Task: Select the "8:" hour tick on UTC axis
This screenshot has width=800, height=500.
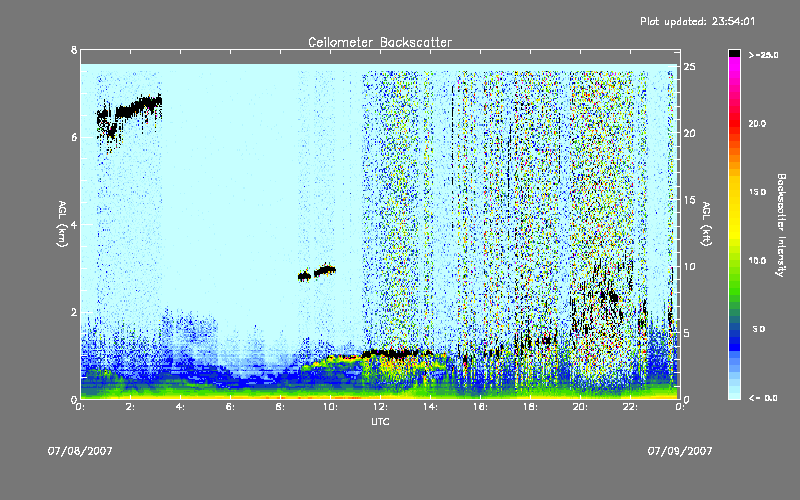Action: (x=281, y=407)
